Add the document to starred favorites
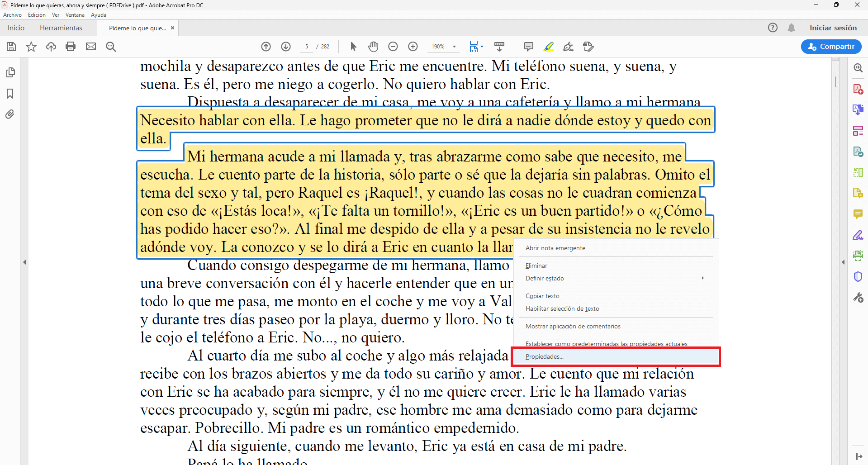This screenshot has width=868, height=465. click(x=31, y=47)
